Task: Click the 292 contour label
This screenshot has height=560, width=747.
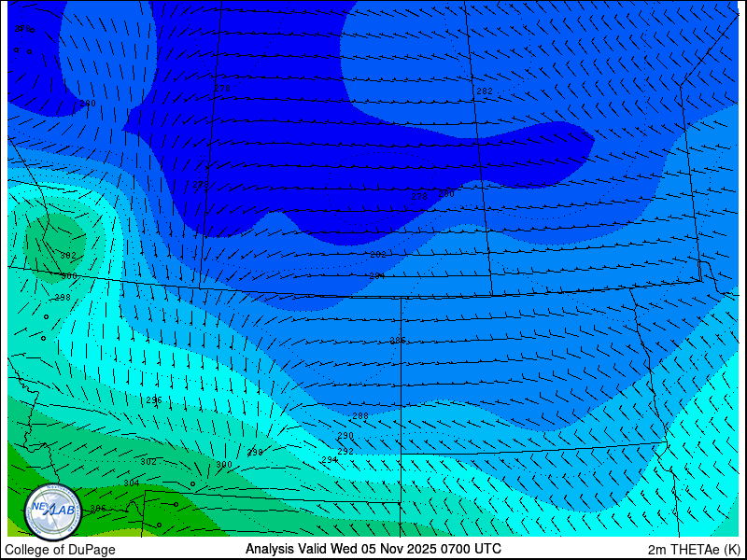Action: (345, 451)
